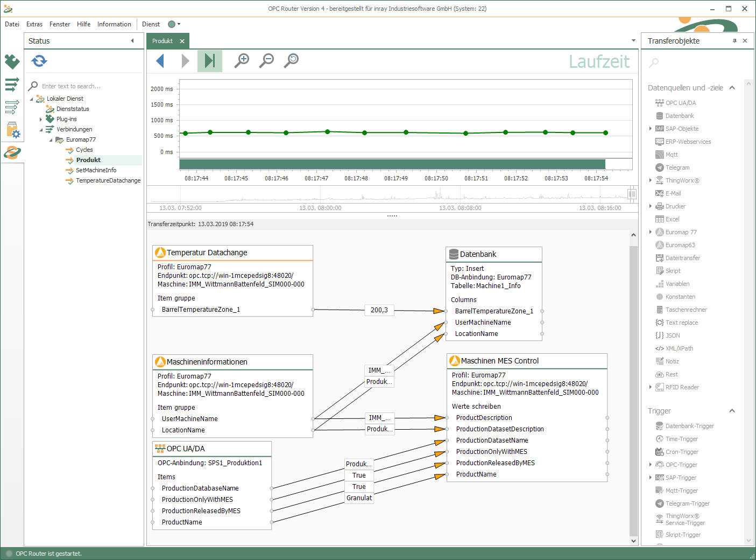The image size is (756, 560).
Task: Open the plug-ins puzzle icon in left sidebar
Action: pos(12,62)
